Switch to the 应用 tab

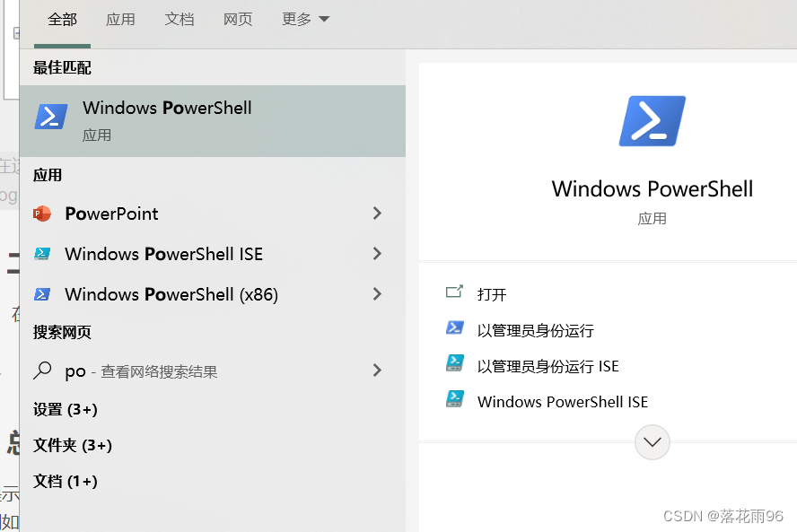[120, 20]
